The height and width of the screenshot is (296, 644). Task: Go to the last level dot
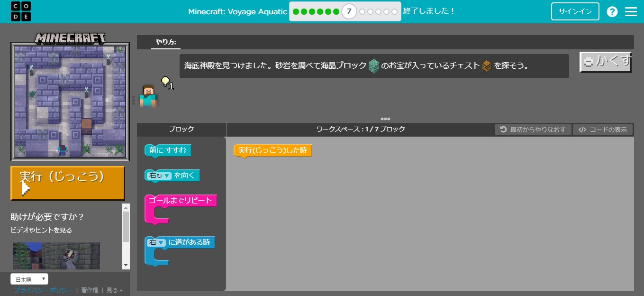tap(395, 11)
